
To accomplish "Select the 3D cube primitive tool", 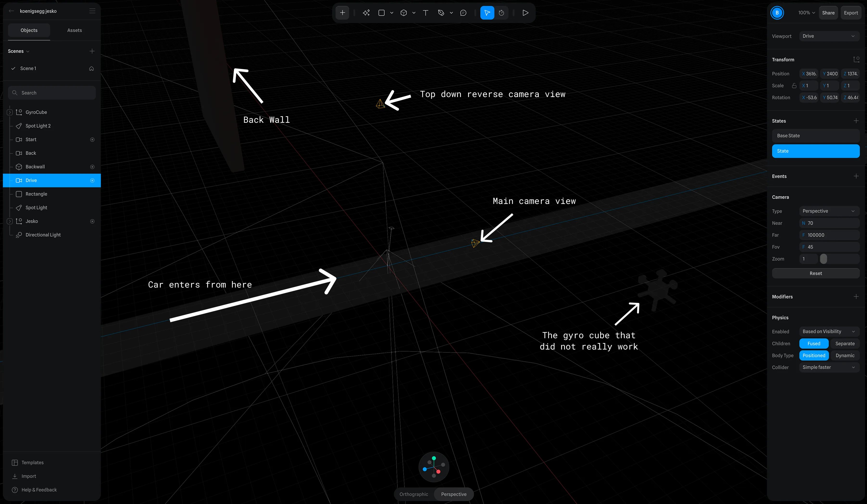I will point(404,13).
